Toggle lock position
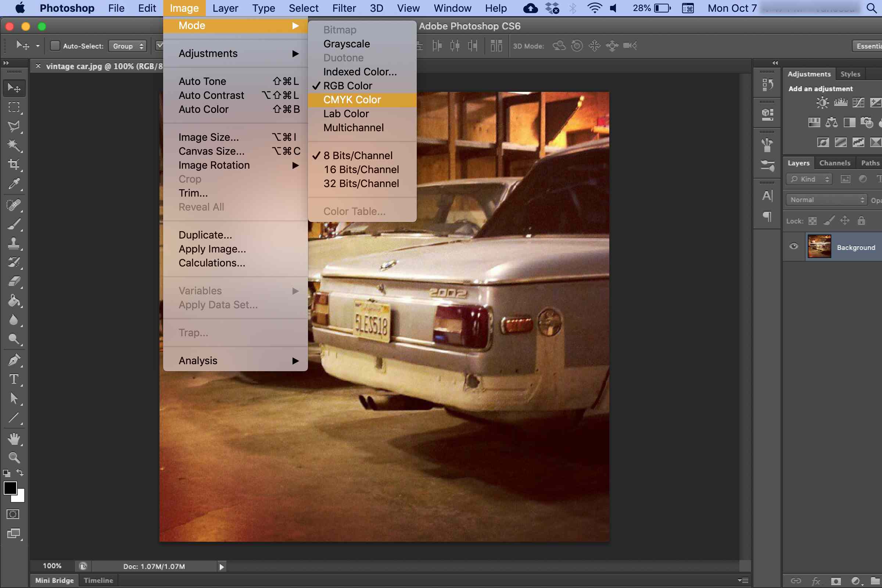 tap(845, 220)
